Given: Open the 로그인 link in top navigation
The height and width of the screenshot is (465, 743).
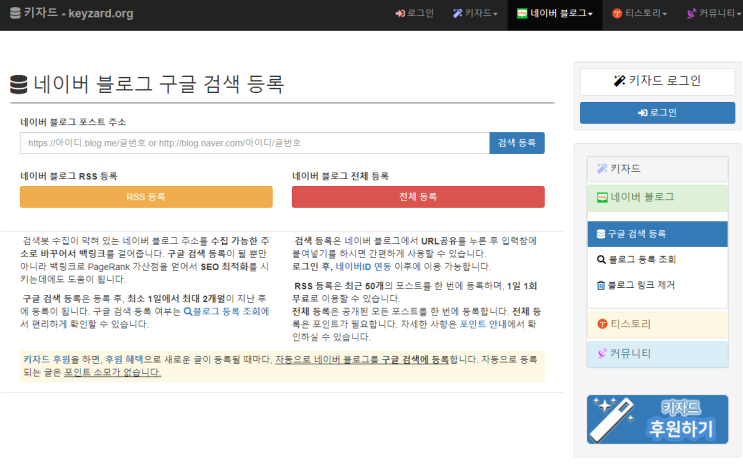Looking at the screenshot, I should pyautogui.click(x=415, y=13).
